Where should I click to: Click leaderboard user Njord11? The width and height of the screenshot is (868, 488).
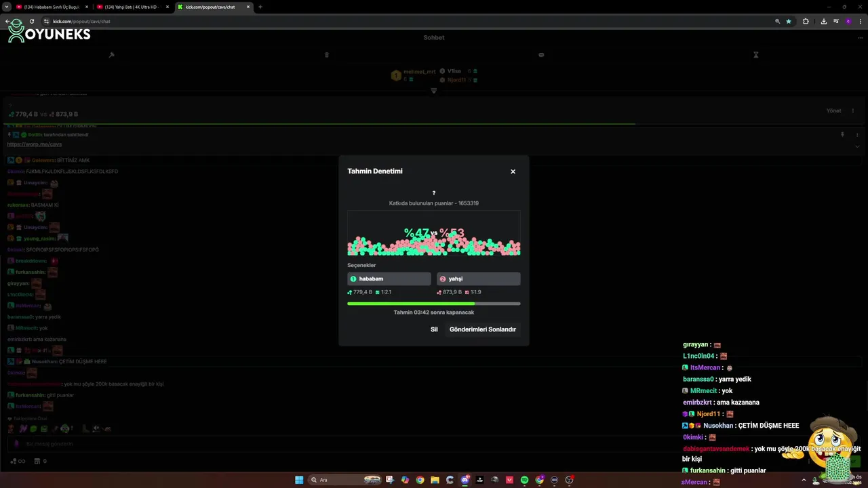coord(456,80)
